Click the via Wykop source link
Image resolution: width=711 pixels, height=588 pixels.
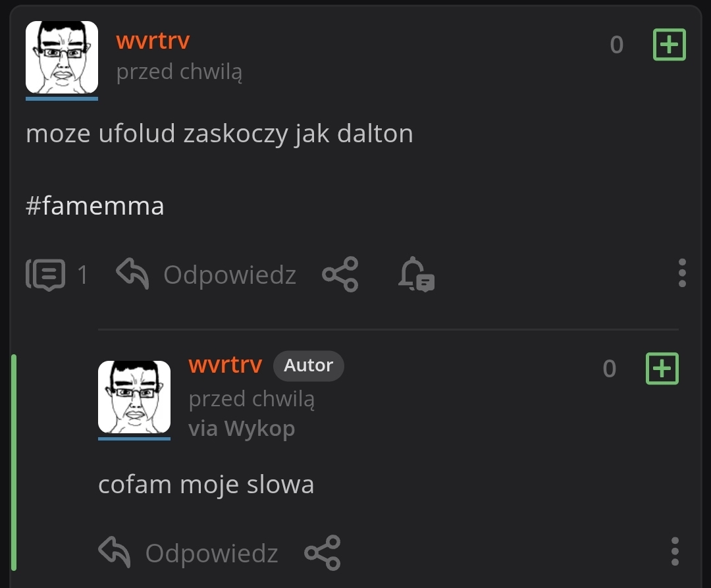(x=242, y=429)
